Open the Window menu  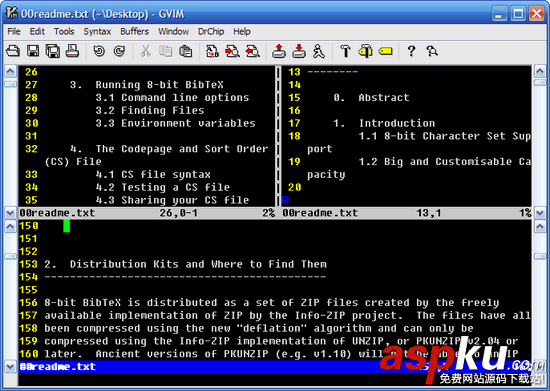click(x=173, y=32)
